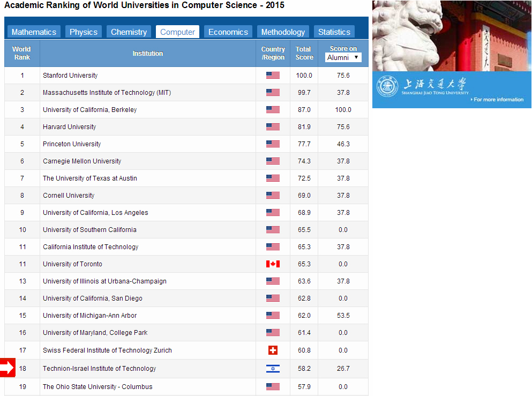Click the flag for University of Southern California

point(273,230)
